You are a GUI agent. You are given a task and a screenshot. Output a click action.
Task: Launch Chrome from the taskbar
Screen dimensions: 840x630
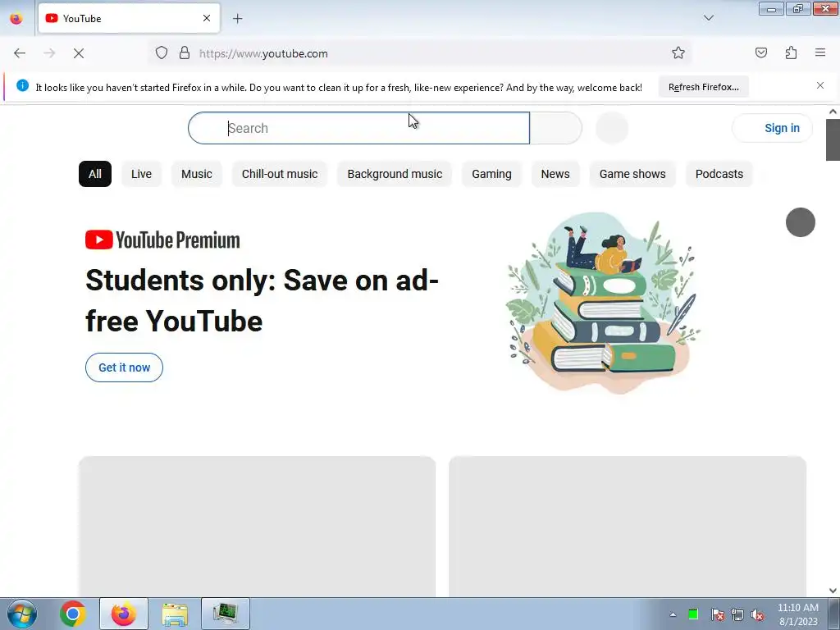pyautogui.click(x=73, y=614)
